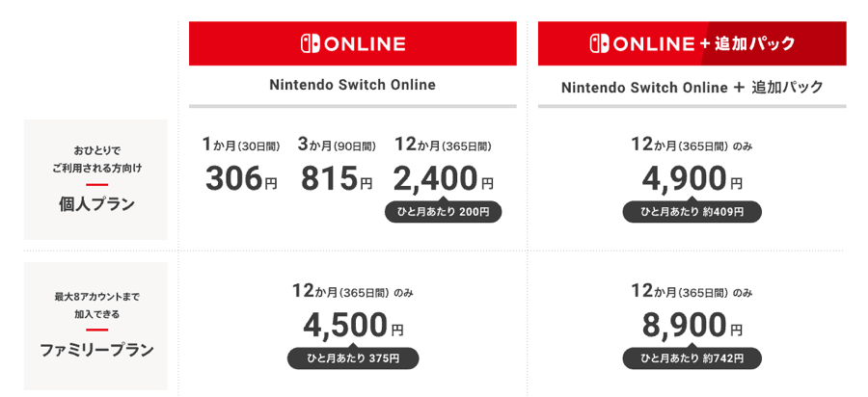The height and width of the screenshot is (397, 868).
Task: Click the おひとりでご利用される方向け description
Action: click(96, 159)
